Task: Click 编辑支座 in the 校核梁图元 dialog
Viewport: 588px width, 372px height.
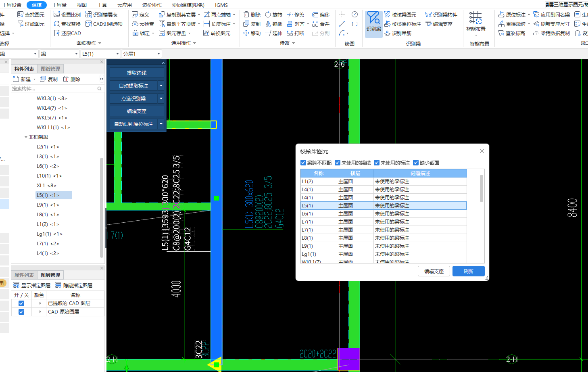Action: pyautogui.click(x=434, y=271)
